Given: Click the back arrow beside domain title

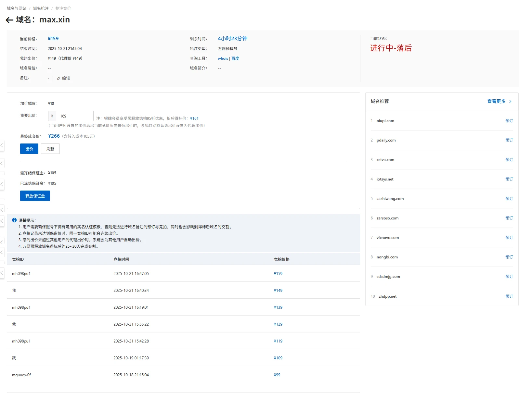Looking at the screenshot, I should pyautogui.click(x=9, y=20).
